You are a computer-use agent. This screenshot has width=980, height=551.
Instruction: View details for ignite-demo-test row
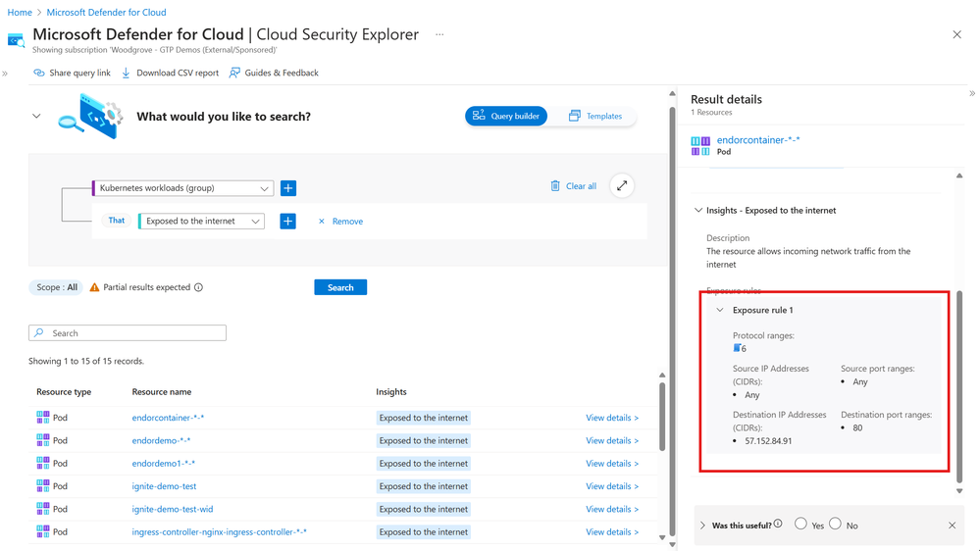612,486
